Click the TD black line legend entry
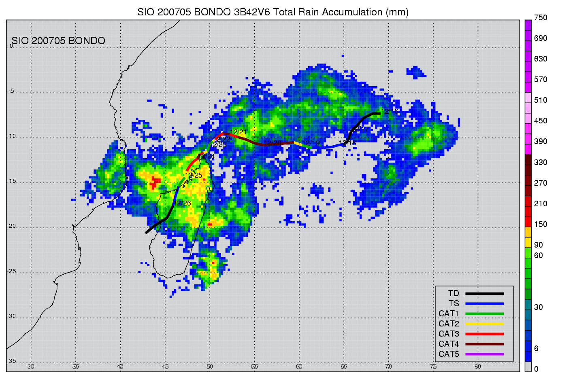The width and height of the screenshot is (577, 392). point(484,294)
